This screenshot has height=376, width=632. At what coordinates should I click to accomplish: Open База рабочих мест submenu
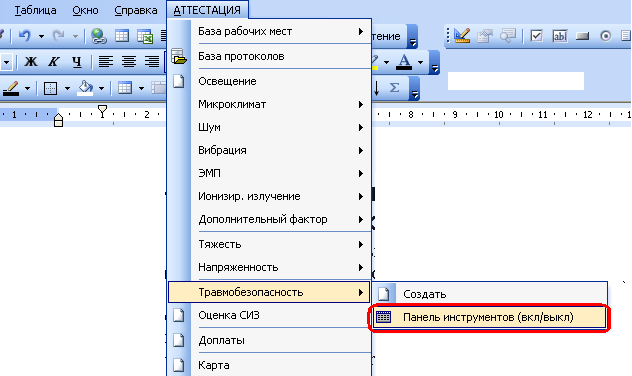click(x=269, y=31)
